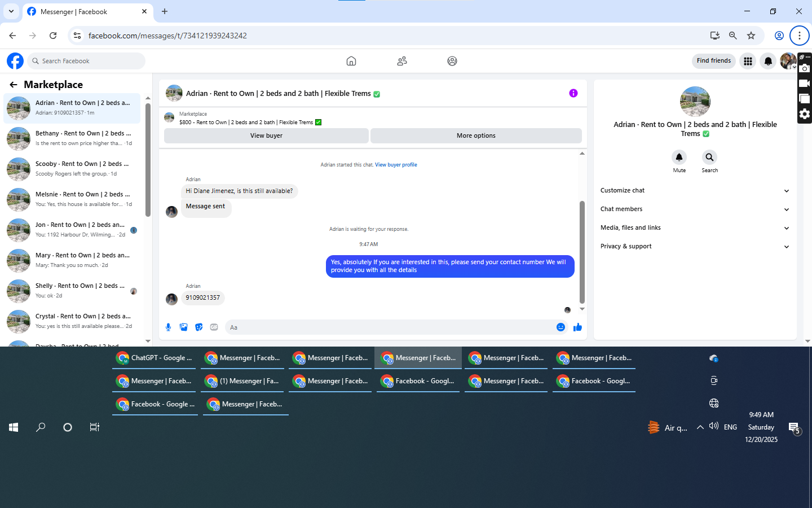Open the Windows Start menu
This screenshot has height=508, width=812.
coord(14,427)
